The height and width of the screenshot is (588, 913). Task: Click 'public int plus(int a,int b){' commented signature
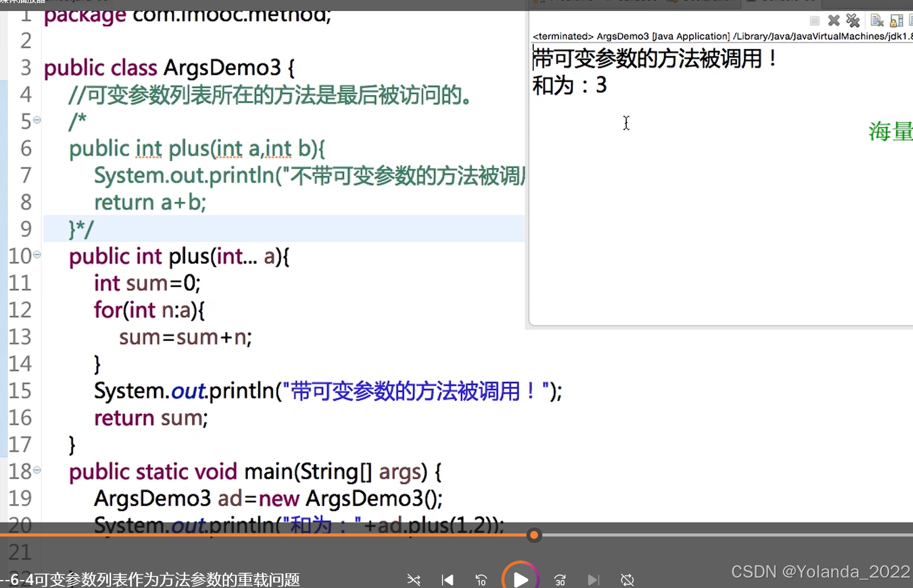tap(198, 148)
